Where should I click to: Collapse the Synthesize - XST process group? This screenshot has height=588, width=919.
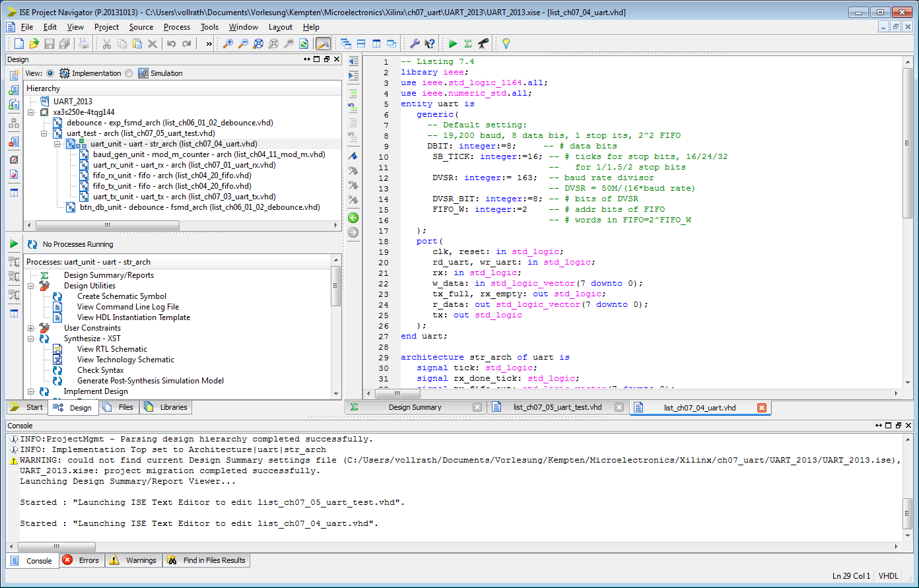(31, 339)
